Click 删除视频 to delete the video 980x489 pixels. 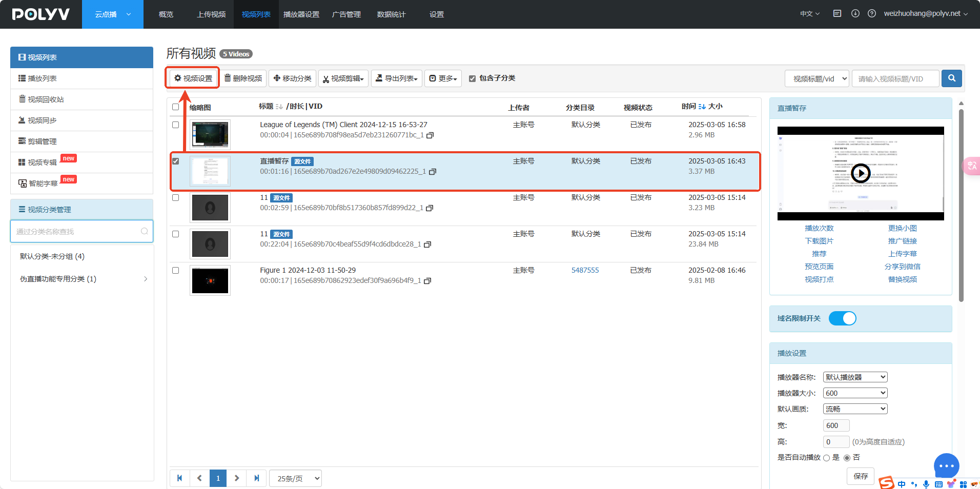pos(243,78)
